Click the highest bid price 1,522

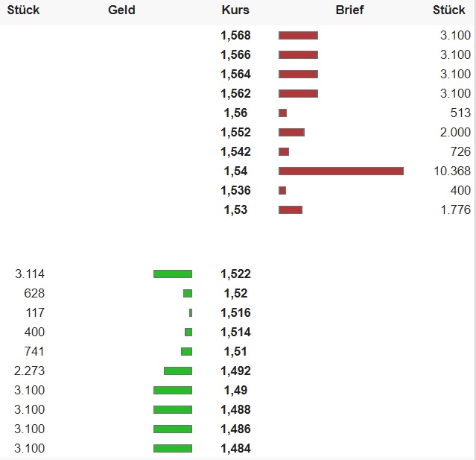[235, 274]
